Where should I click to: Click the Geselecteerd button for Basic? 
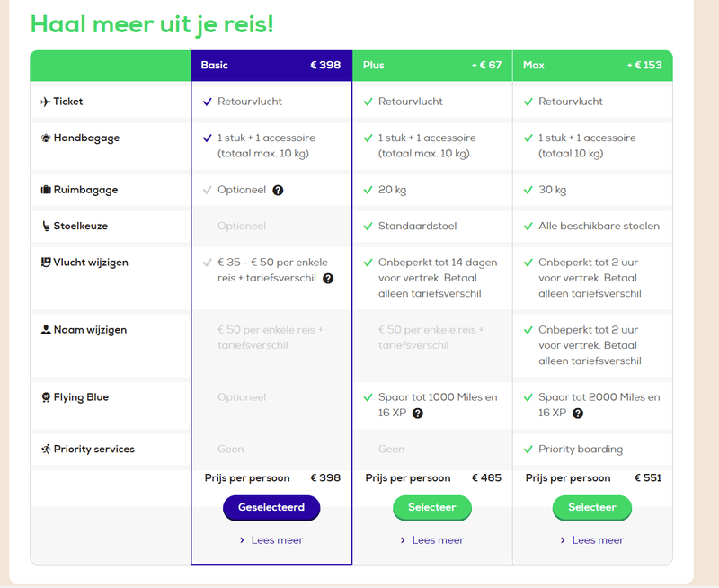pyautogui.click(x=271, y=508)
